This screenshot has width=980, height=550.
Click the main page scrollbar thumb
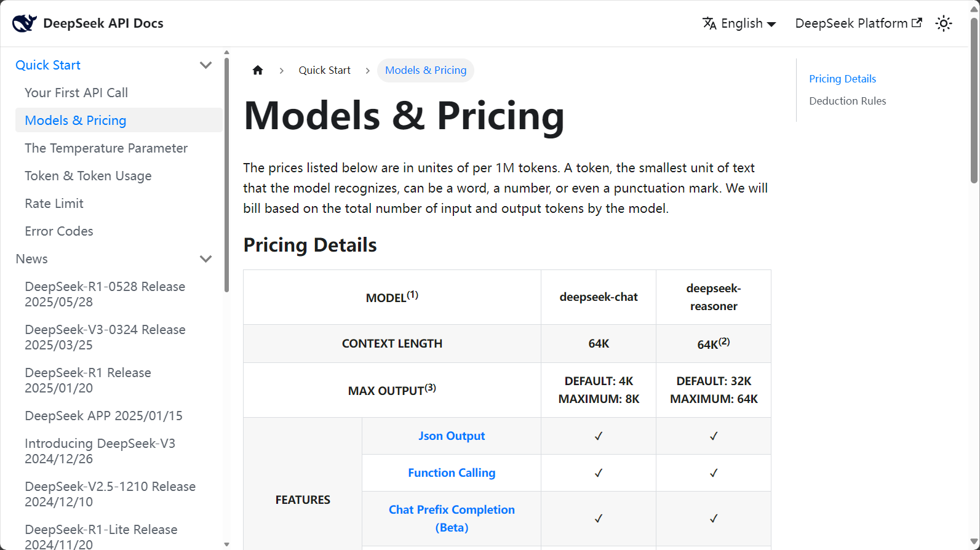click(974, 101)
